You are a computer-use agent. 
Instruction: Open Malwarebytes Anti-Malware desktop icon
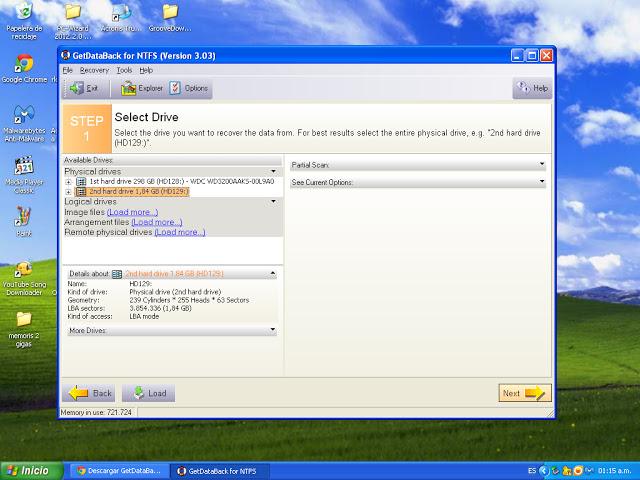(24, 113)
